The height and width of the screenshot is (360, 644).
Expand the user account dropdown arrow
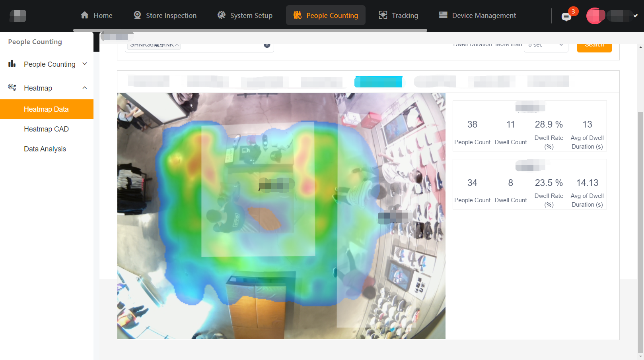pos(636,16)
